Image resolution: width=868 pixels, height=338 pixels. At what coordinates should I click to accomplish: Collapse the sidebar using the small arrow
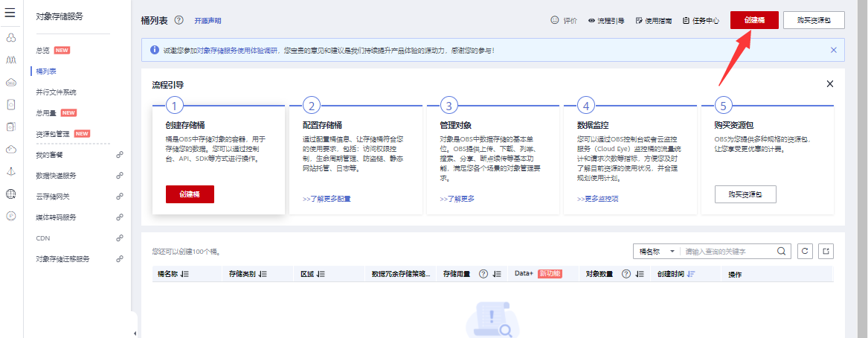[135, 333]
